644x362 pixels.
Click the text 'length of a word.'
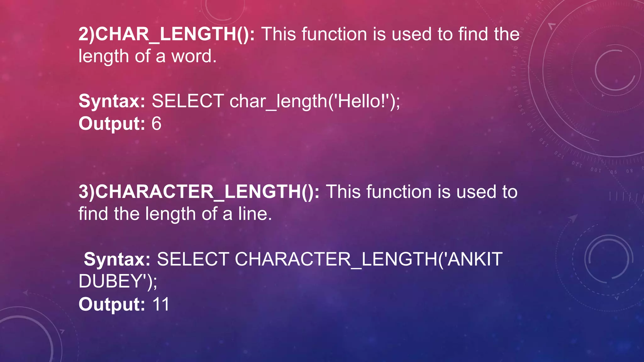(147, 57)
